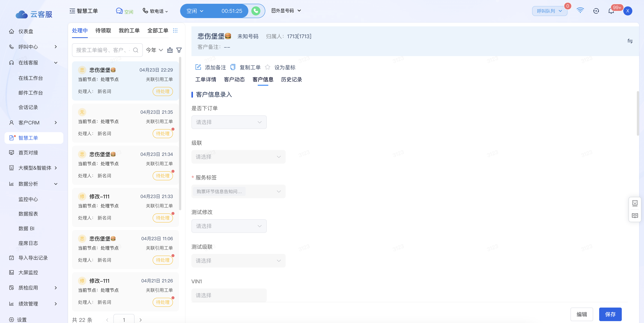Collapse the sidebar via the hamburger icon
The height and width of the screenshot is (323, 644).
[x=72, y=11]
